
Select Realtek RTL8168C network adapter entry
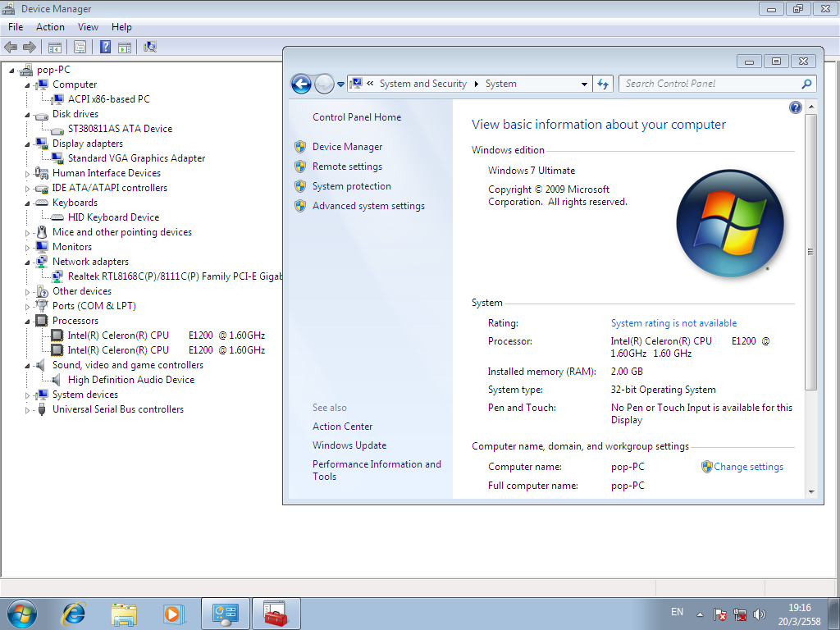175,276
